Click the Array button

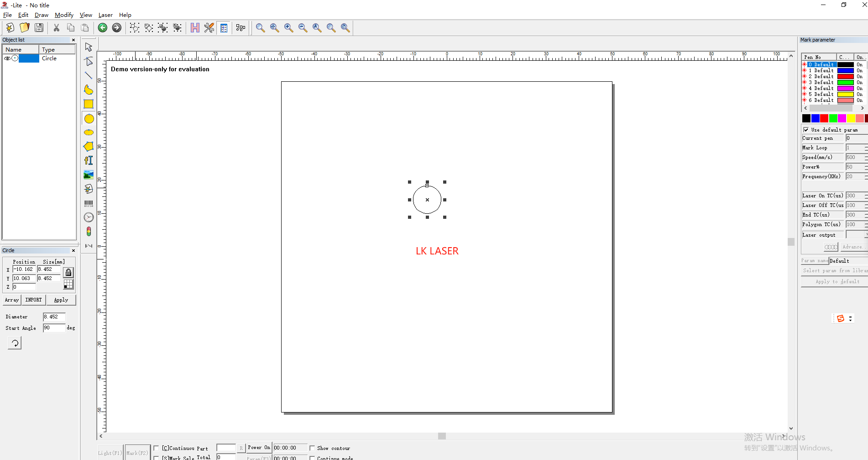[12, 300]
